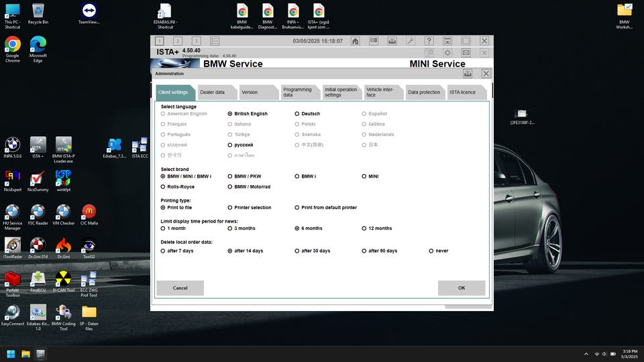The height and width of the screenshot is (362, 644).
Task: Choose BMW i brand option
Action: tap(297, 176)
